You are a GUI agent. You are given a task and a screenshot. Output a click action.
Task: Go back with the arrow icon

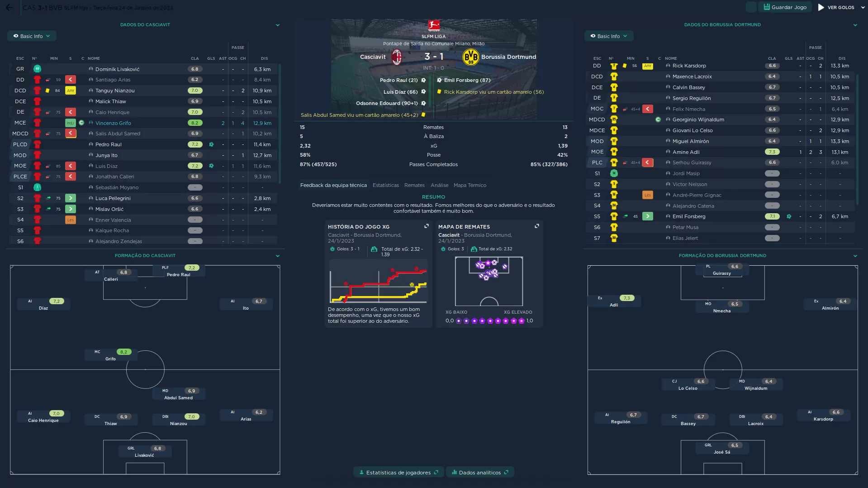pos(9,7)
